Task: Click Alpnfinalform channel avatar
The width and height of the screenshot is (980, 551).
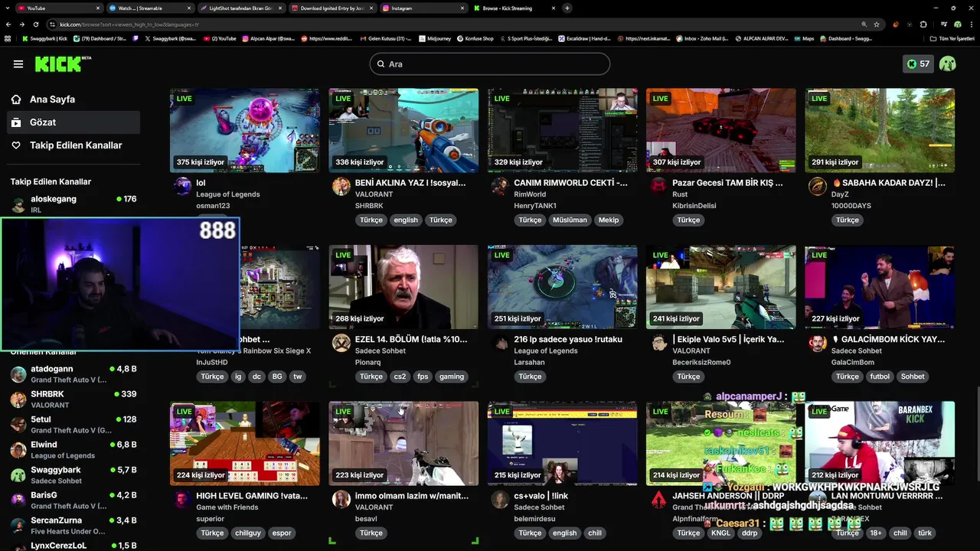Action: pos(658,500)
